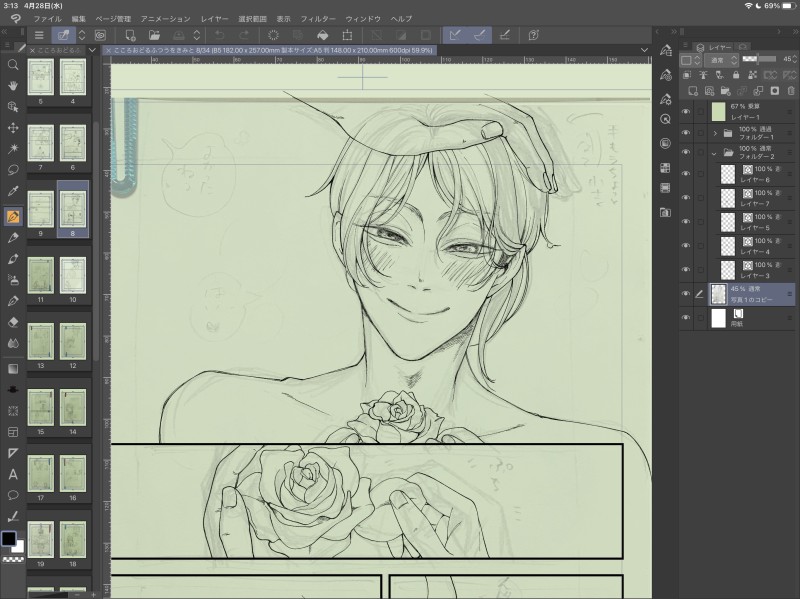Click the Create layer mask icon
The height and width of the screenshot is (599, 800).
point(775,91)
